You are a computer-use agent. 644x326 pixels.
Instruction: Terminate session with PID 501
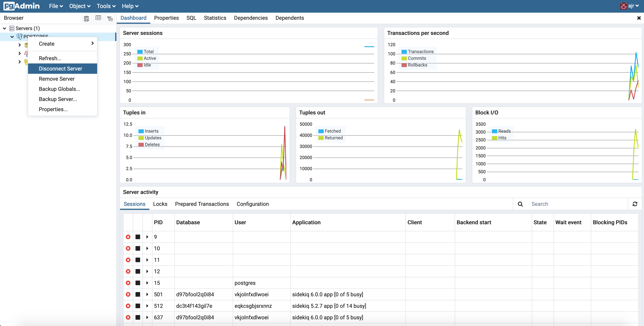[x=128, y=294]
